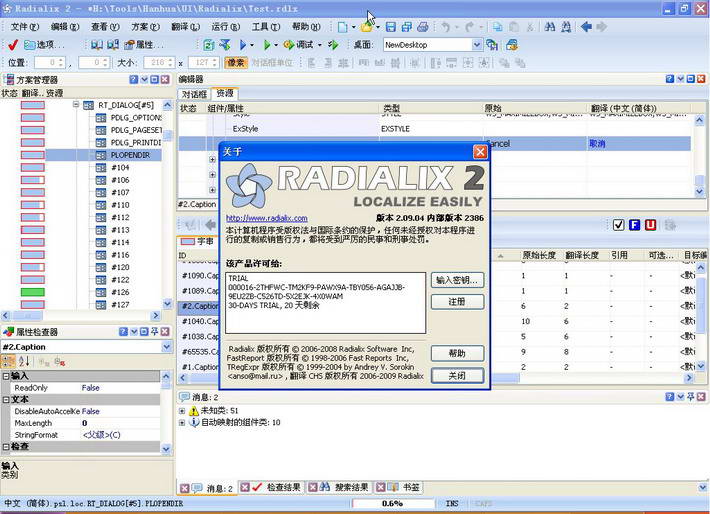Collapse the 文本 property group
The height and width of the screenshot is (514, 710).
(6, 399)
